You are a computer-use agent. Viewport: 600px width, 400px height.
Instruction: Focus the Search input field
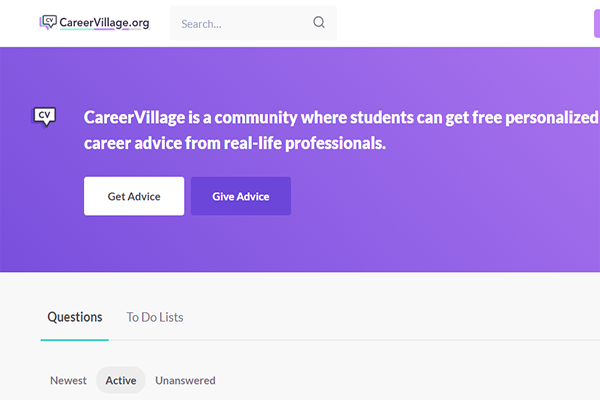coord(240,23)
